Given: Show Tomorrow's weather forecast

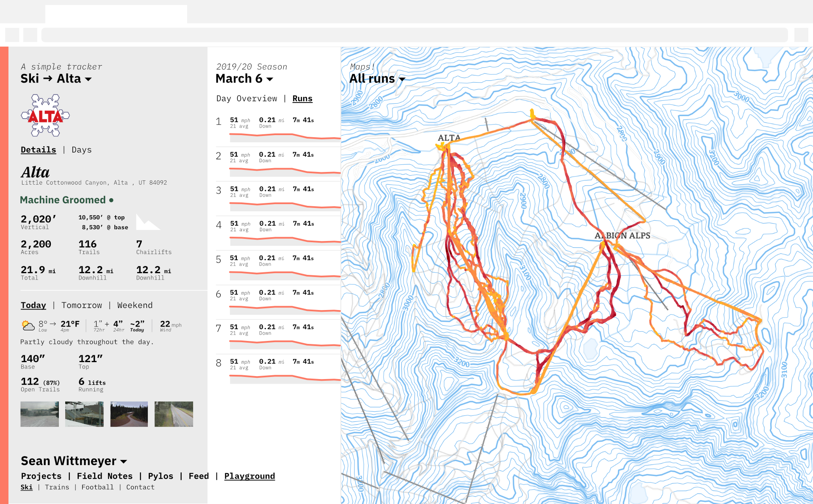Looking at the screenshot, I should (82, 305).
